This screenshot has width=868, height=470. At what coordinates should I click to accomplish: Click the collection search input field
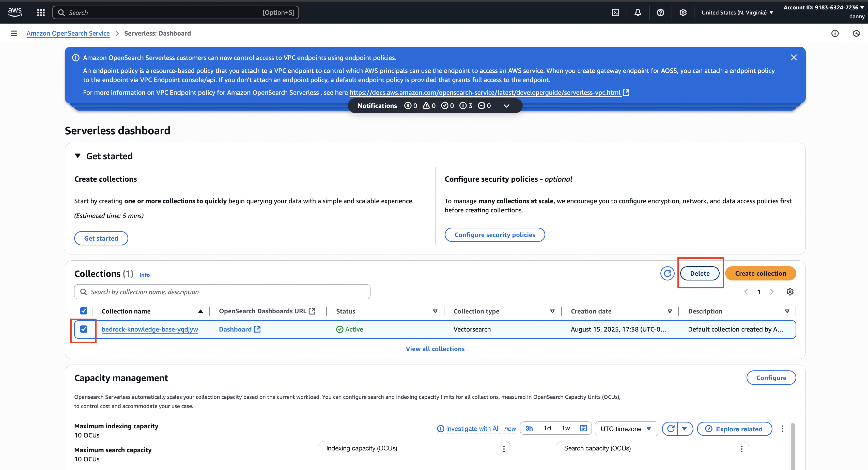tap(222, 292)
